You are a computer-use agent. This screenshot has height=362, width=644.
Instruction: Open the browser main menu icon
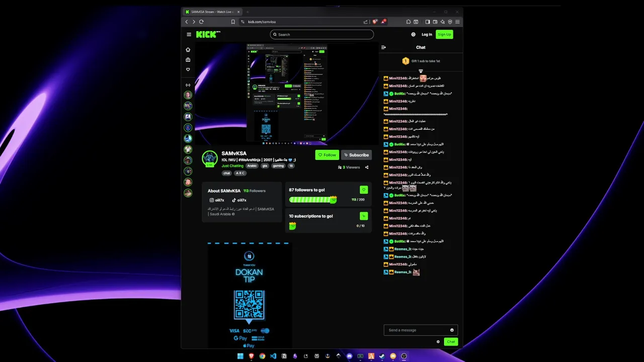click(x=457, y=22)
